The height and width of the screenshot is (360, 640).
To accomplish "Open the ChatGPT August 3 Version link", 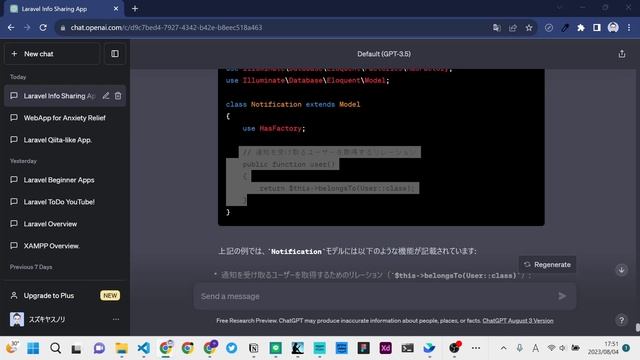I will coord(518,321).
